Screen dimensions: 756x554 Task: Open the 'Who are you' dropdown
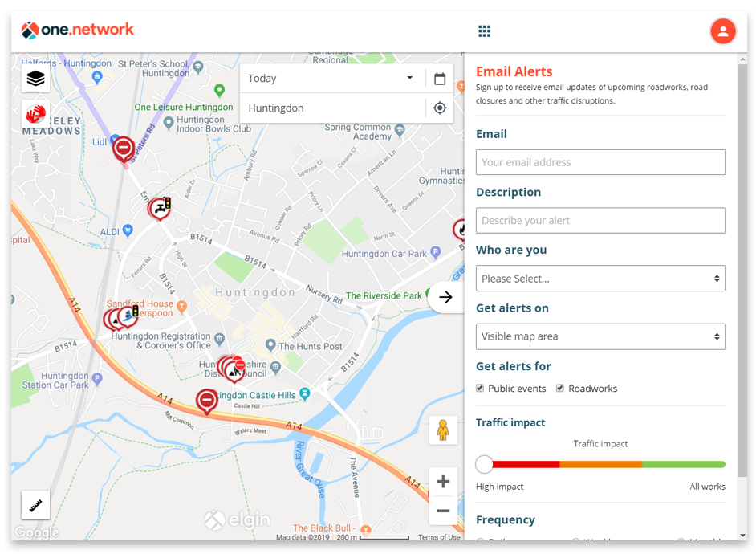coord(600,279)
